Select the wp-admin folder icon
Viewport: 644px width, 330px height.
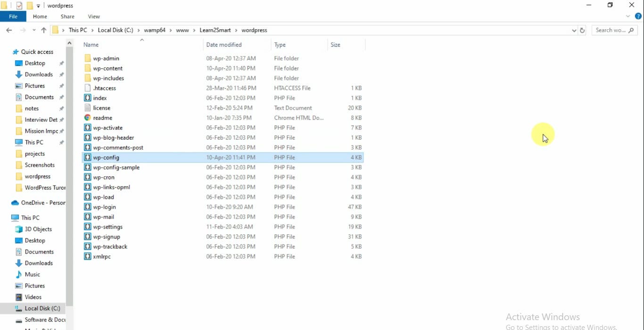point(87,59)
